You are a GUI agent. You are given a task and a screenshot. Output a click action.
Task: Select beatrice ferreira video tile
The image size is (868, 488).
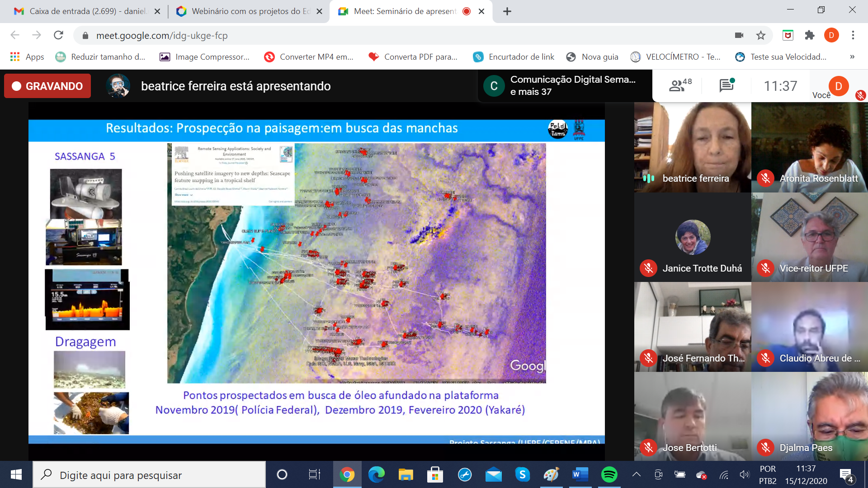coord(693,147)
